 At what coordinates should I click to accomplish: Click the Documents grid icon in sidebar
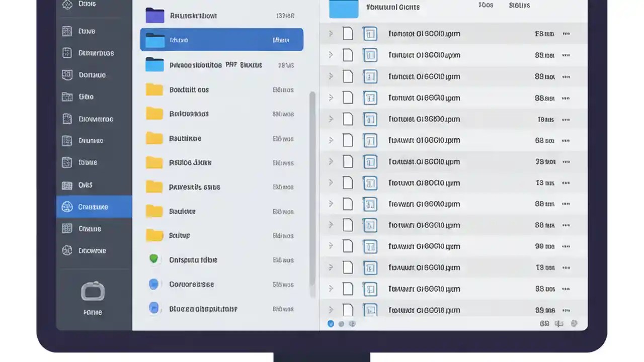pyautogui.click(x=67, y=53)
